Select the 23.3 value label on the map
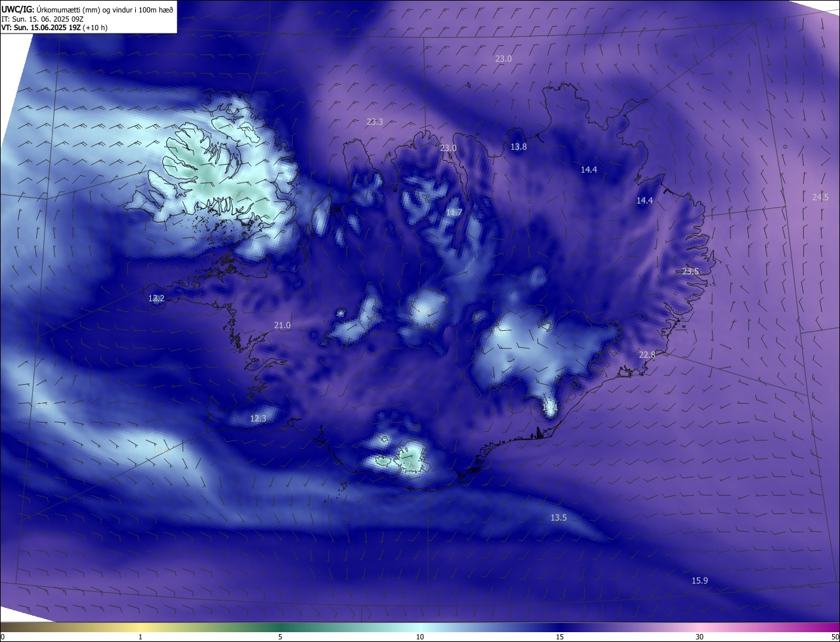 375,122
